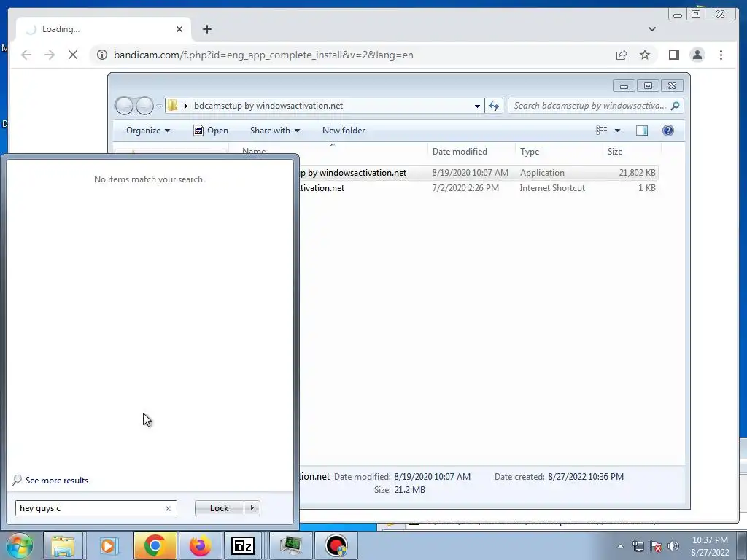Open the Chrome three-dot menu
The height and width of the screenshot is (560, 747).
(721, 55)
